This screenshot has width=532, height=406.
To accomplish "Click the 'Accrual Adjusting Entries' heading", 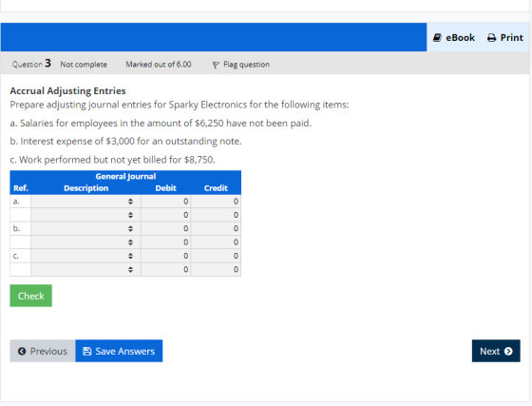I will (x=67, y=91).
